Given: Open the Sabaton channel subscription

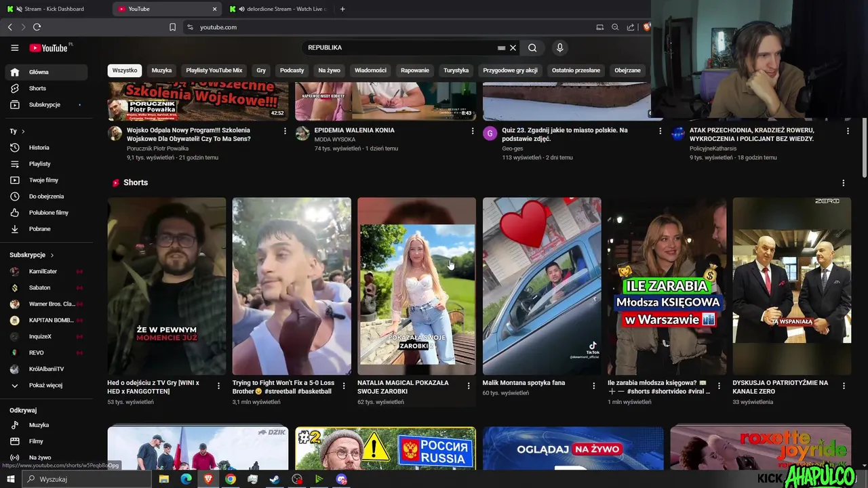Looking at the screenshot, I should [x=46, y=287].
